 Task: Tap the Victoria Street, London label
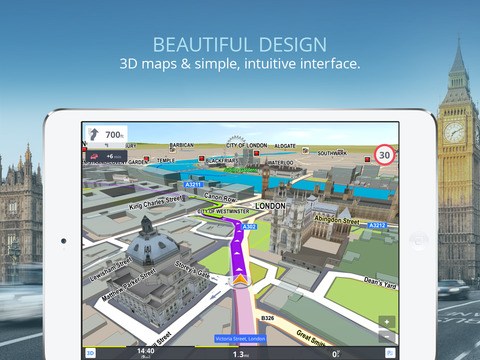240,339
